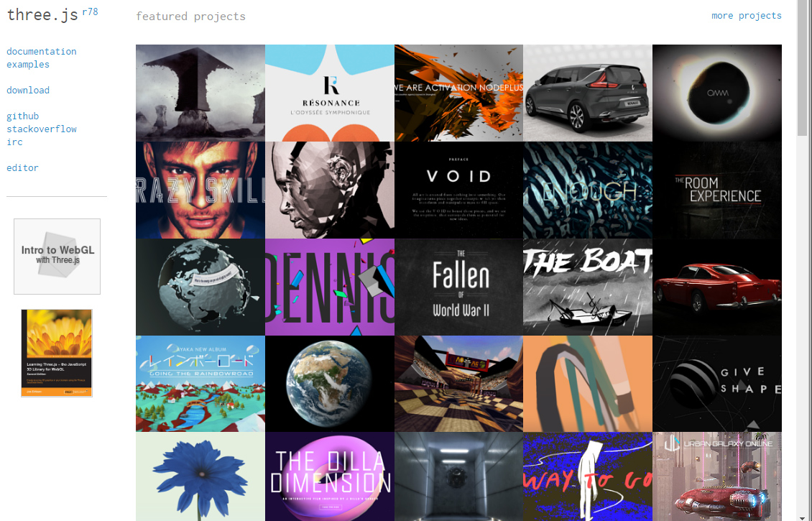Open the Résonance project thumbnail
Image resolution: width=812 pixels, height=521 pixels.
(x=329, y=93)
